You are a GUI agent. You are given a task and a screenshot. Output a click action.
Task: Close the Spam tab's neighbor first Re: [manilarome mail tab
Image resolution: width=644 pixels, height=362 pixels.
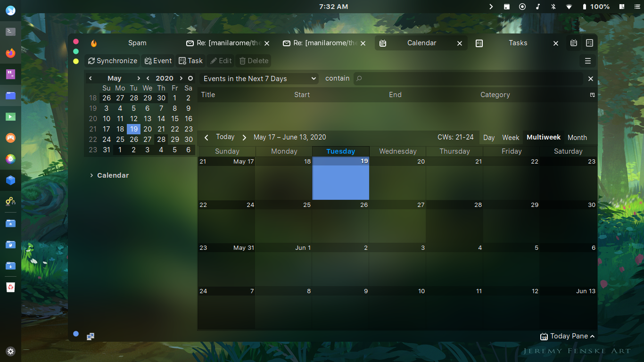click(x=266, y=43)
